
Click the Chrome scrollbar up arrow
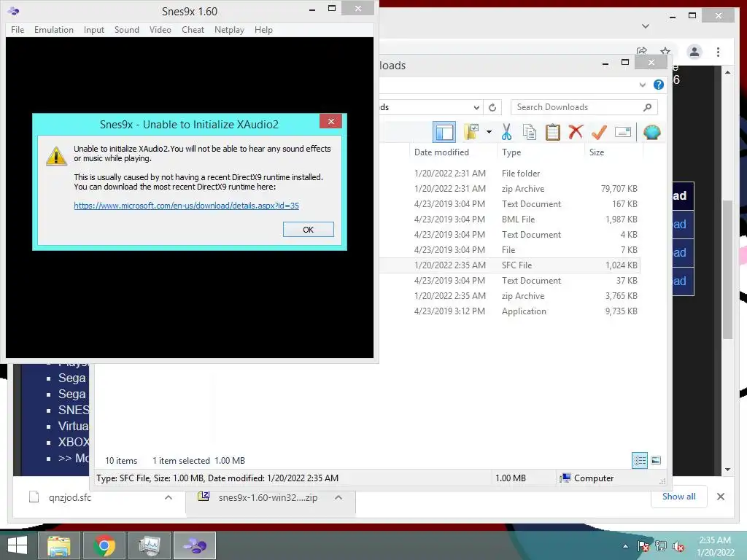click(727, 72)
